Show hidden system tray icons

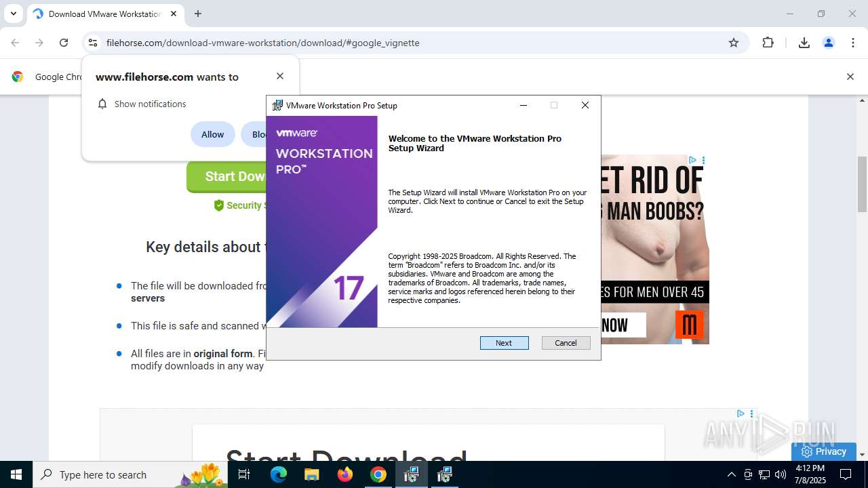pyautogui.click(x=731, y=474)
